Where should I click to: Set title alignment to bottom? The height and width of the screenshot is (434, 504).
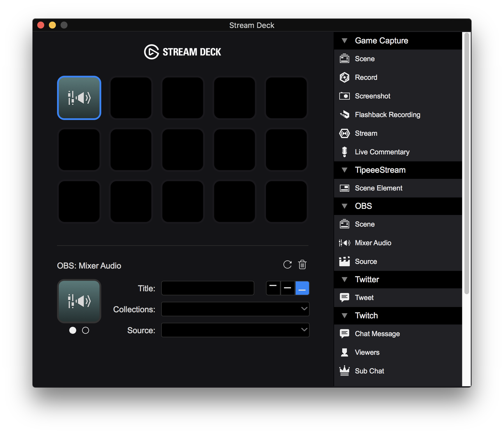pyautogui.click(x=302, y=288)
